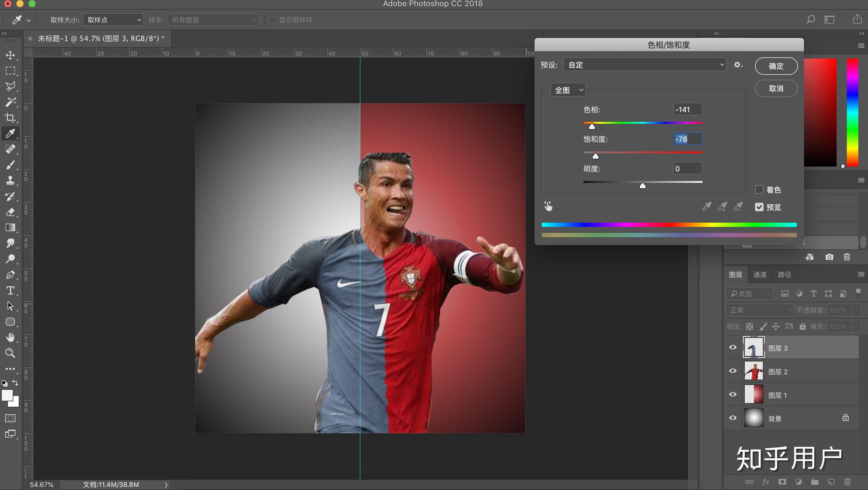
Task: Open Hue/Saturation preset options gear
Action: tap(738, 65)
